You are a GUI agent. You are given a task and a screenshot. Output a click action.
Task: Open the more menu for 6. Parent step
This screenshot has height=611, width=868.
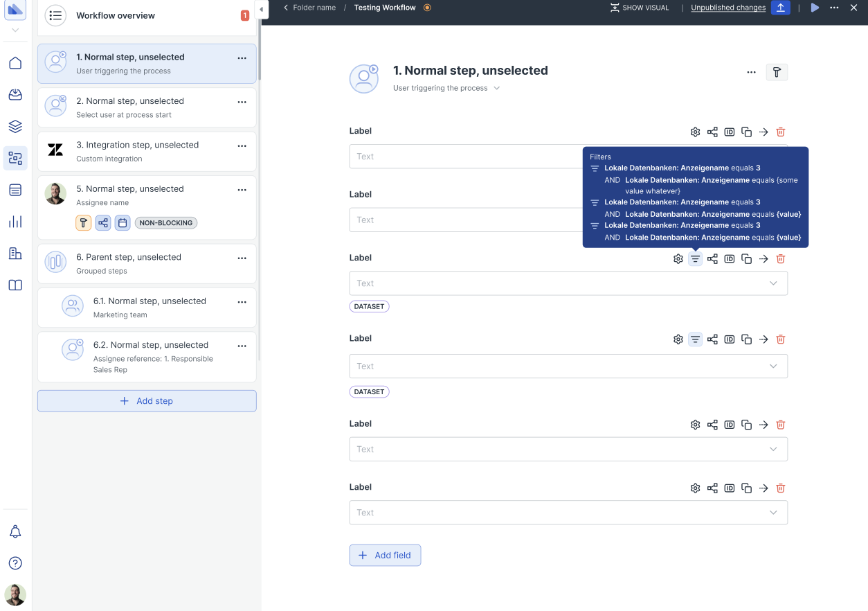pos(242,258)
